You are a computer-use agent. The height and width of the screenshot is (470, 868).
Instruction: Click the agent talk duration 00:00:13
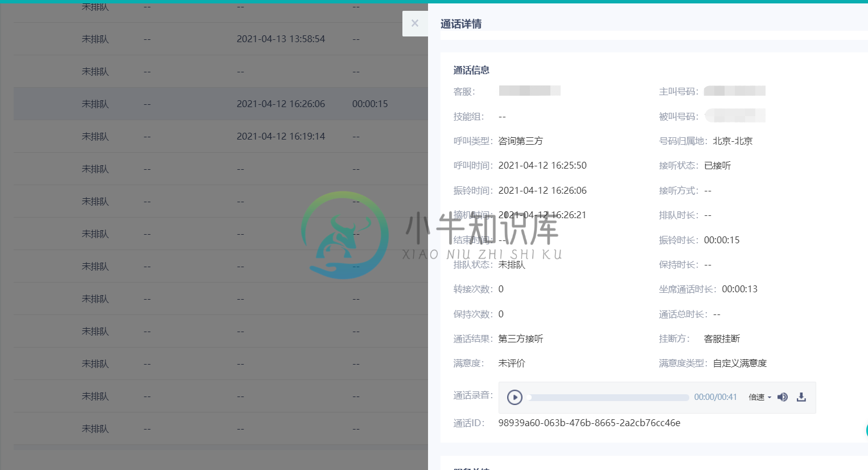[x=739, y=289]
